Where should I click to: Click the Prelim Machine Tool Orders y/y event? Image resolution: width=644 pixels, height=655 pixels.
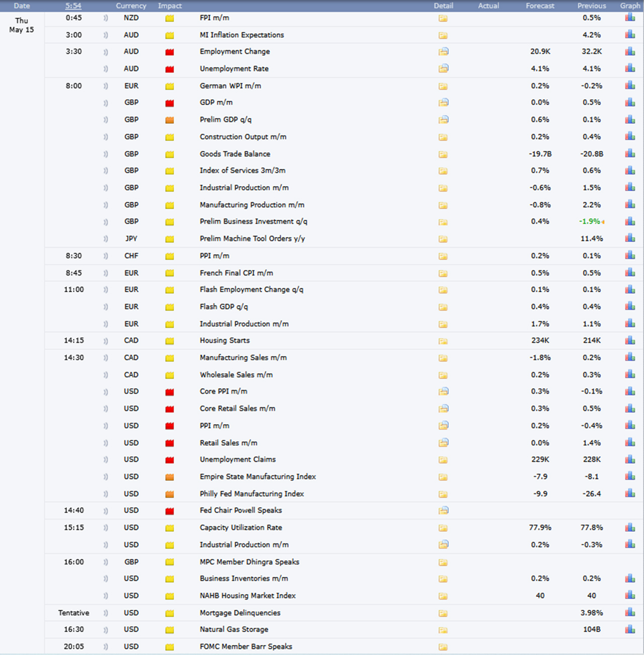252,238
